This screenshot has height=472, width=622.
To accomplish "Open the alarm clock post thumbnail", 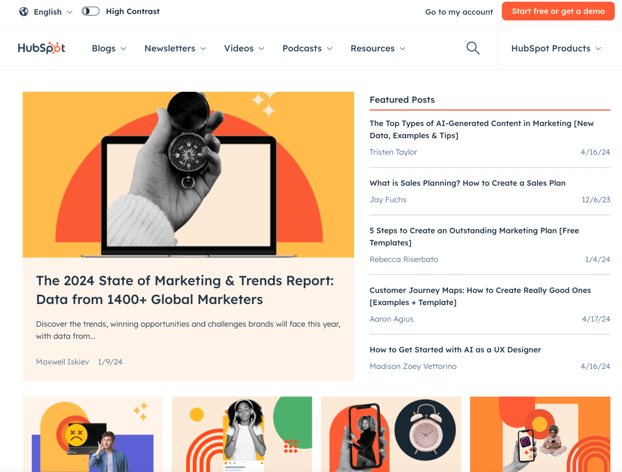I will pos(391,434).
